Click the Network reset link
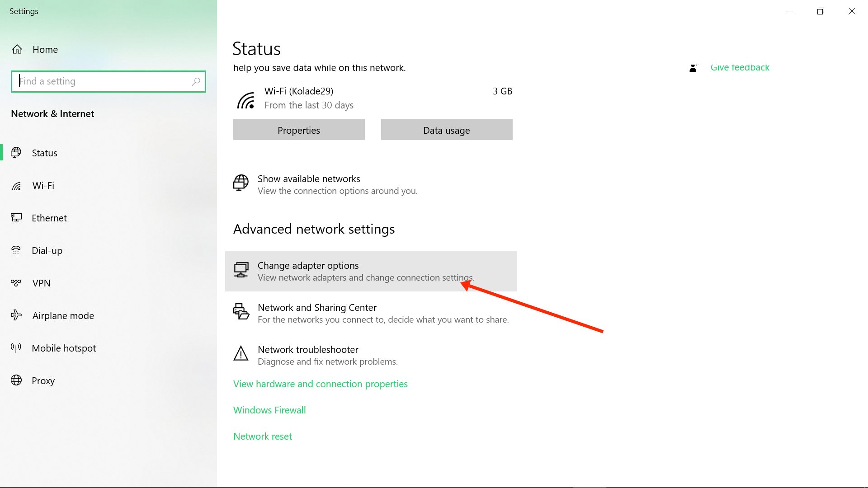Image resolution: width=868 pixels, height=488 pixels. [263, 436]
